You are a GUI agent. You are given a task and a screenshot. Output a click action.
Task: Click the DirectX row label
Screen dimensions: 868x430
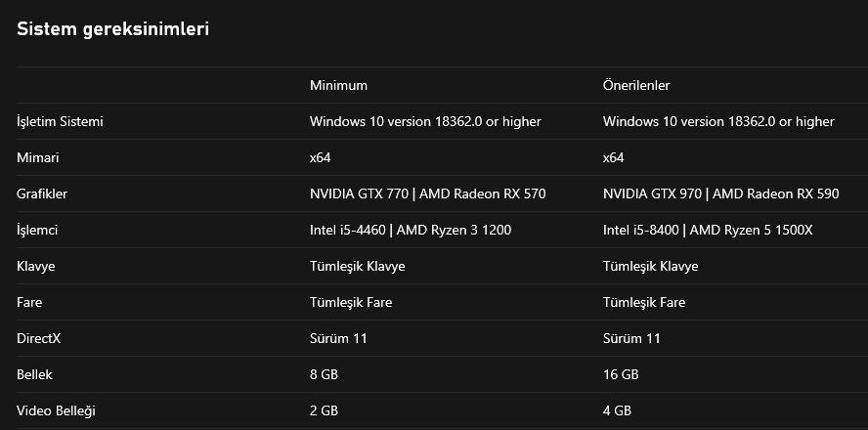pyautogui.click(x=38, y=338)
